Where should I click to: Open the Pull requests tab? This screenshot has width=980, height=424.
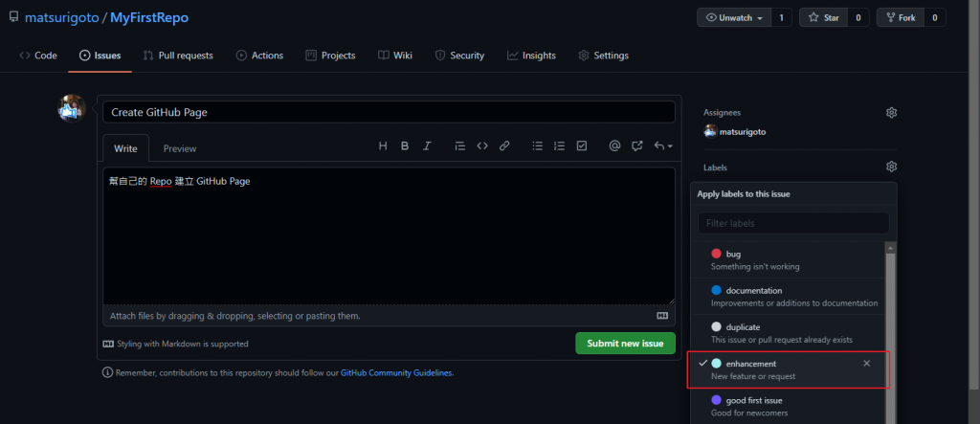(x=178, y=55)
